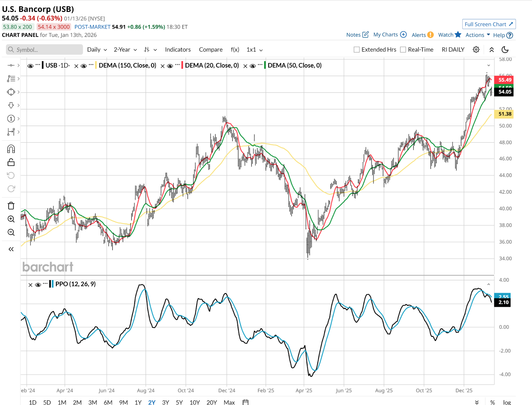The width and height of the screenshot is (532, 405).
Task: Enable the Real-Time checkbox
Action: [x=403, y=50]
